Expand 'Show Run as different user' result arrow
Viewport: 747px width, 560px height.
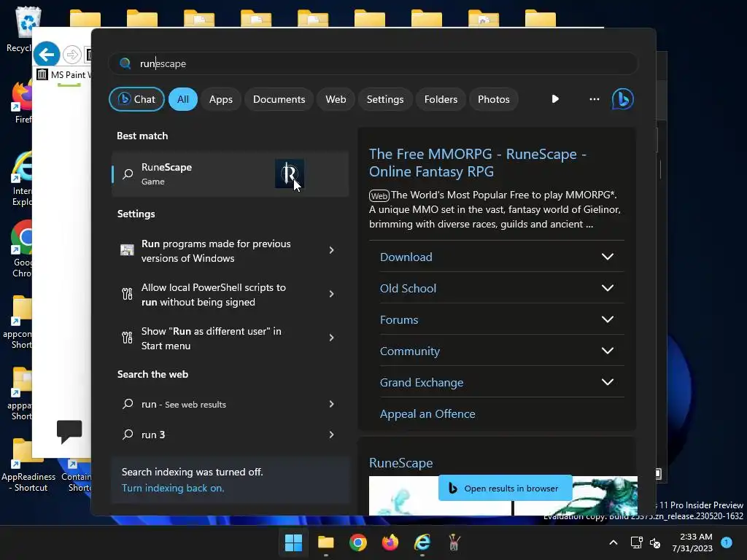click(x=332, y=338)
